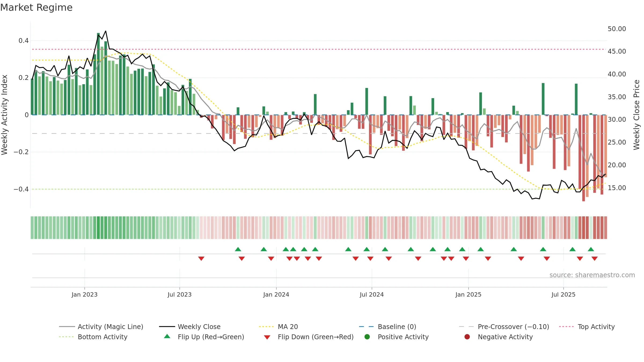The height and width of the screenshot is (362, 644).
Task: Toggle the Pre-Crossover (−0.10) legend entry
Action: pos(504,327)
